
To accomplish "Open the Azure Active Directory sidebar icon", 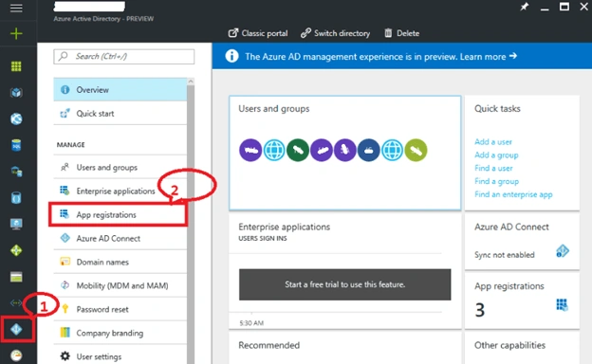I will pyautogui.click(x=16, y=329).
